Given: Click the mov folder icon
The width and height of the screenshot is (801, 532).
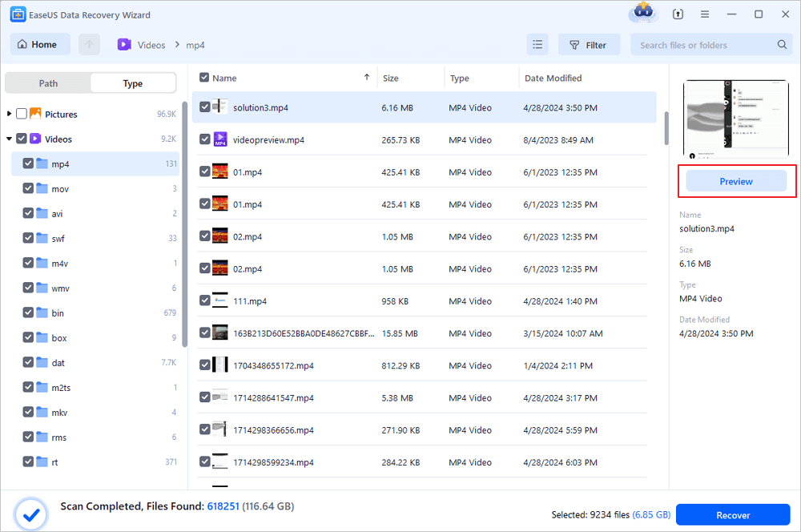Looking at the screenshot, I should pos(42,188).
